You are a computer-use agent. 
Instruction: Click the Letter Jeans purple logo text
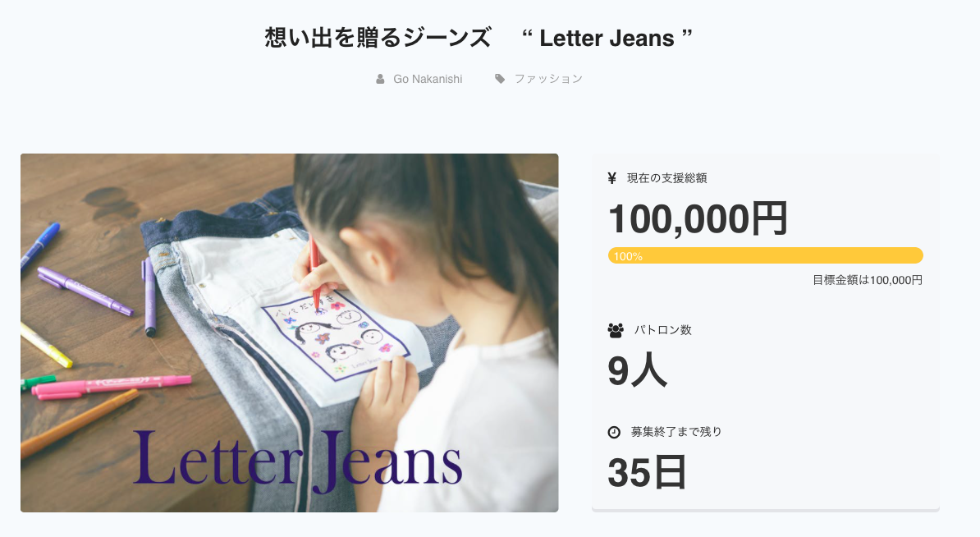click(297, 461)
